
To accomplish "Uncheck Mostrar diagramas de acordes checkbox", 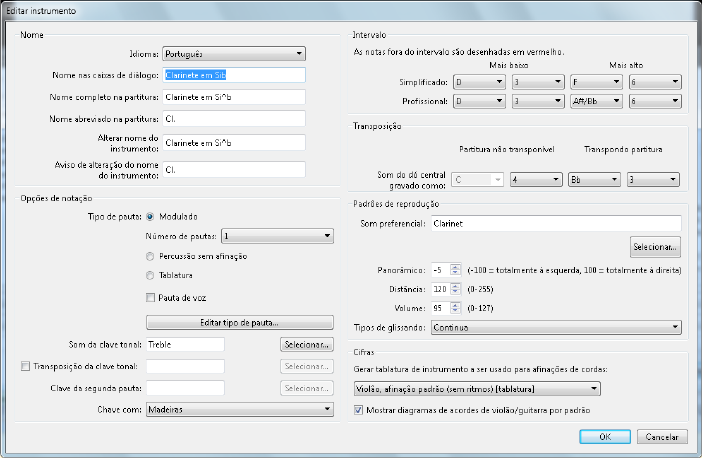I will [360, 409].
